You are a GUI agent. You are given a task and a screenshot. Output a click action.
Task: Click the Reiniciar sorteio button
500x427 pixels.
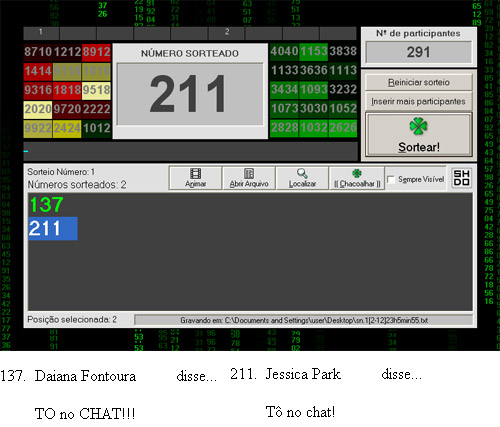[x=419, y=82]
